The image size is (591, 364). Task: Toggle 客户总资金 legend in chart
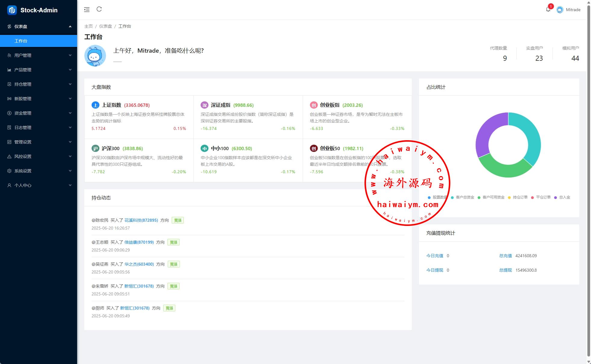464,197
